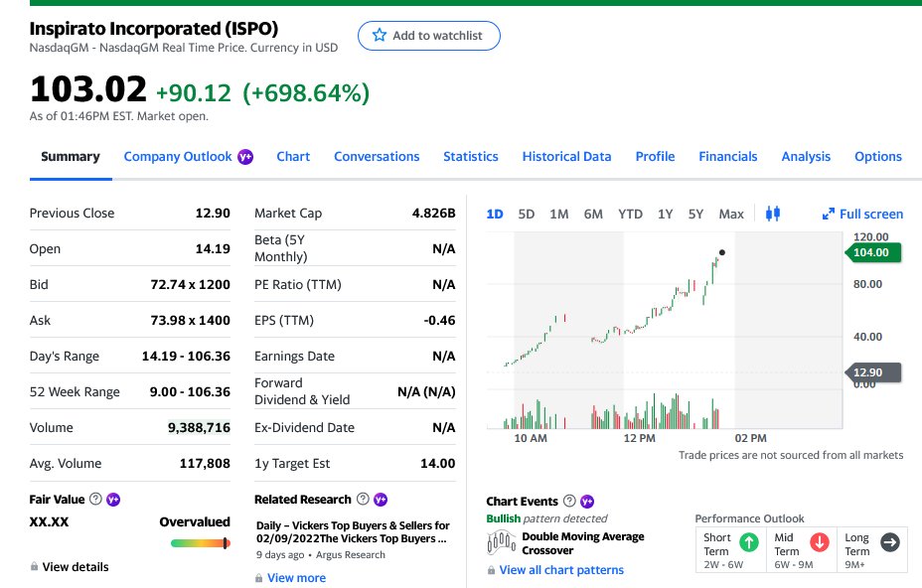Click the lock icon beside View details

click(x=34, y=567)
